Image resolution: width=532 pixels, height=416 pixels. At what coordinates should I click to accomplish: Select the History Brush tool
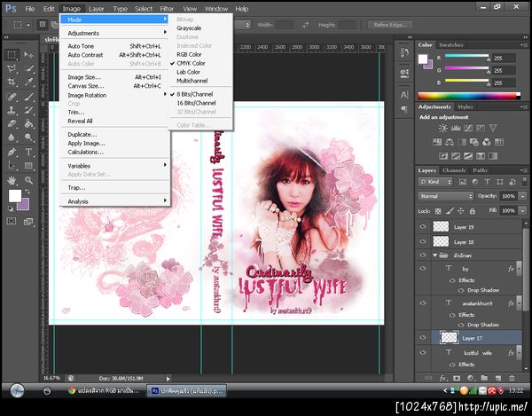pos(28,110)
